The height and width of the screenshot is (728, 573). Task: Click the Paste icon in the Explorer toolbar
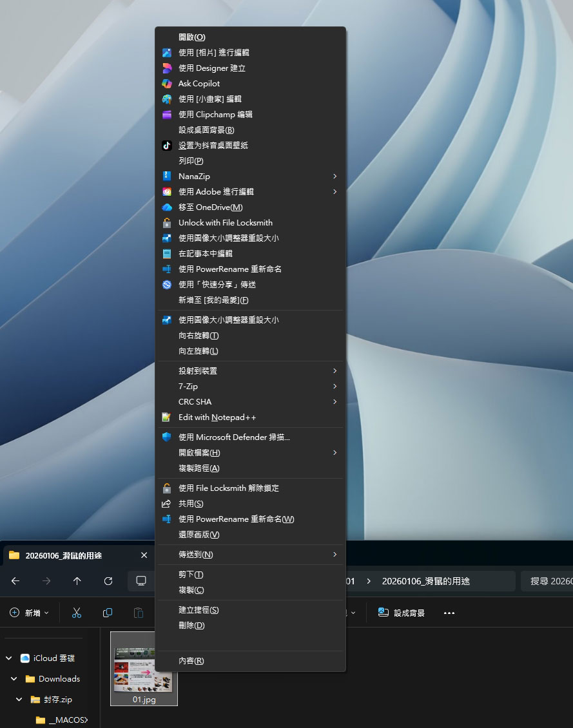coord(139,613)
